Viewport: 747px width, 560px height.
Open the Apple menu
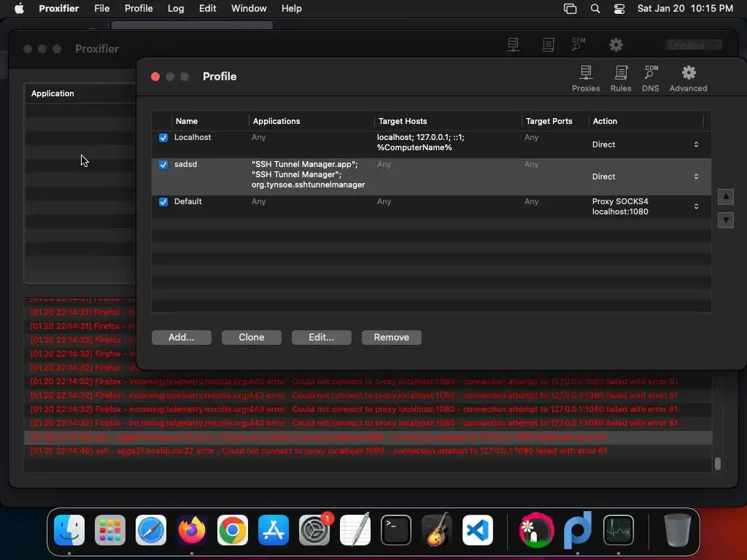(19, 9)
